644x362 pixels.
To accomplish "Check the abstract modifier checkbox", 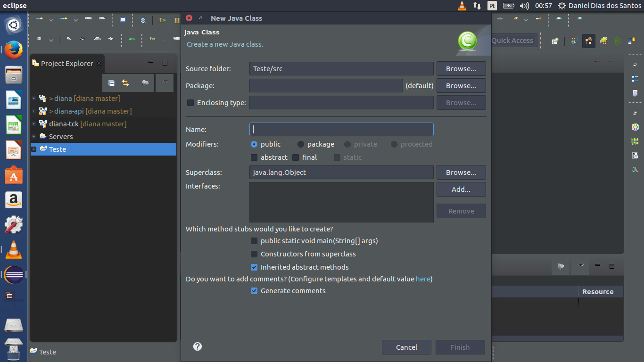I will coord(254,157).
